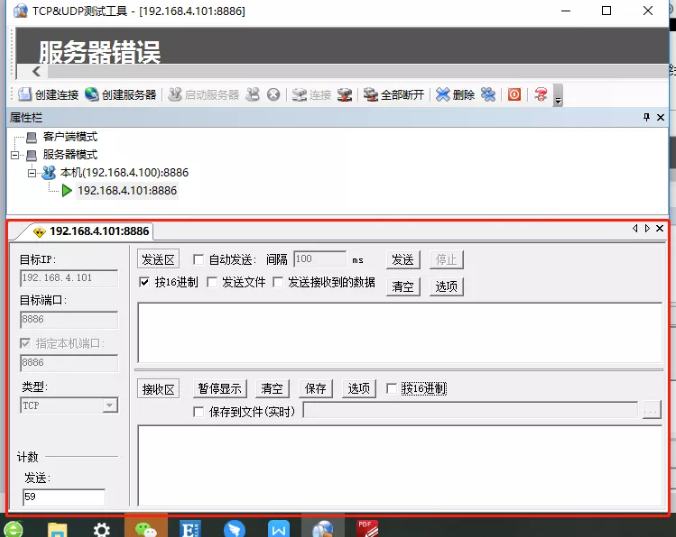The height and width of the screenshot is (537, 676).
Task: Click the 暂停显示 button
Action: [220, 389]
